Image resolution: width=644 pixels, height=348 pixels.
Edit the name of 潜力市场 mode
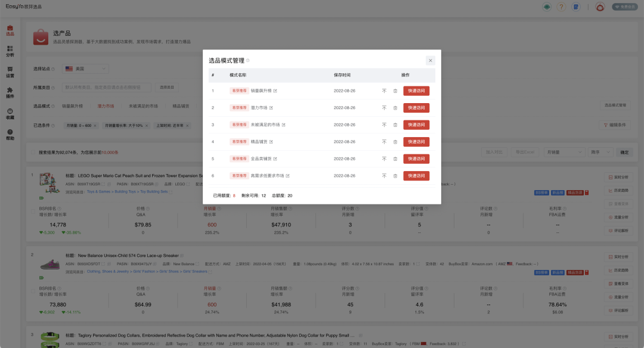271,108
